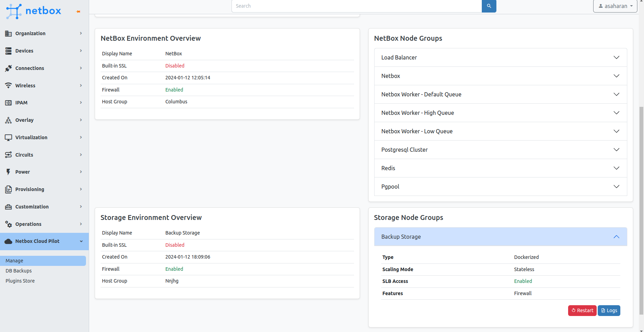The image size is (644, 332).
Task: Open the asaharan user dropdown
Action: click(x=615, y=6)
